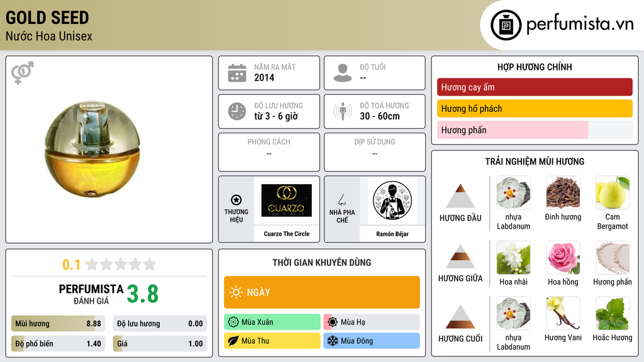
Task: Select the Đinh hương note image
Action: coord(563,192)
